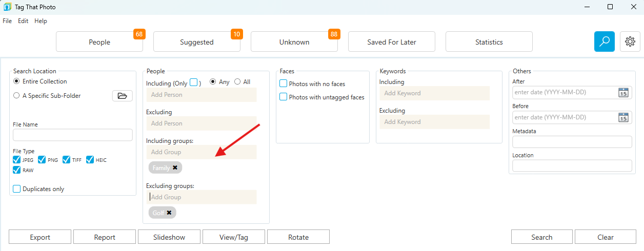
Task: Choose the All people match option
Action: click(237, 82)
